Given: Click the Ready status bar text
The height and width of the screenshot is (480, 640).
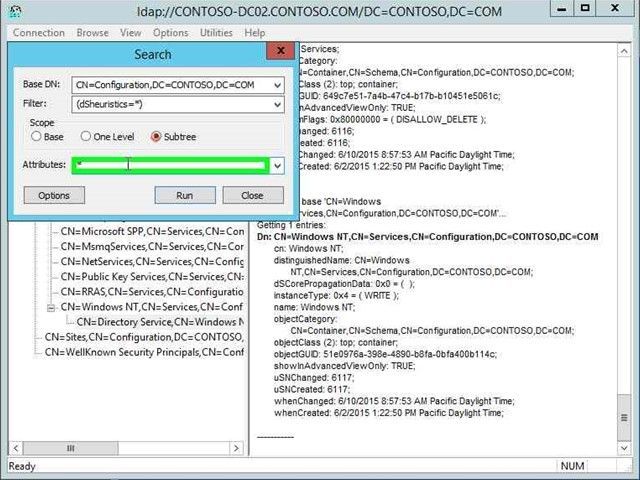Looking at the screenshot, I should tap(22, 466).
